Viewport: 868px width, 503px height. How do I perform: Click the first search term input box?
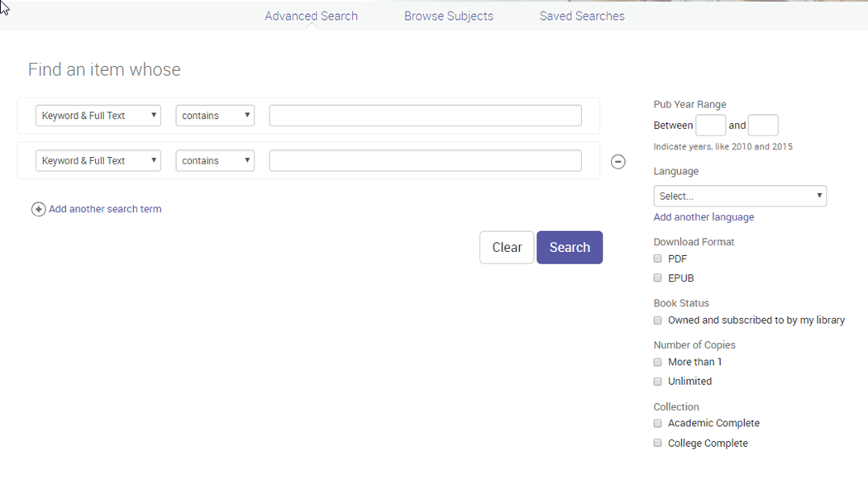point(425,115)
